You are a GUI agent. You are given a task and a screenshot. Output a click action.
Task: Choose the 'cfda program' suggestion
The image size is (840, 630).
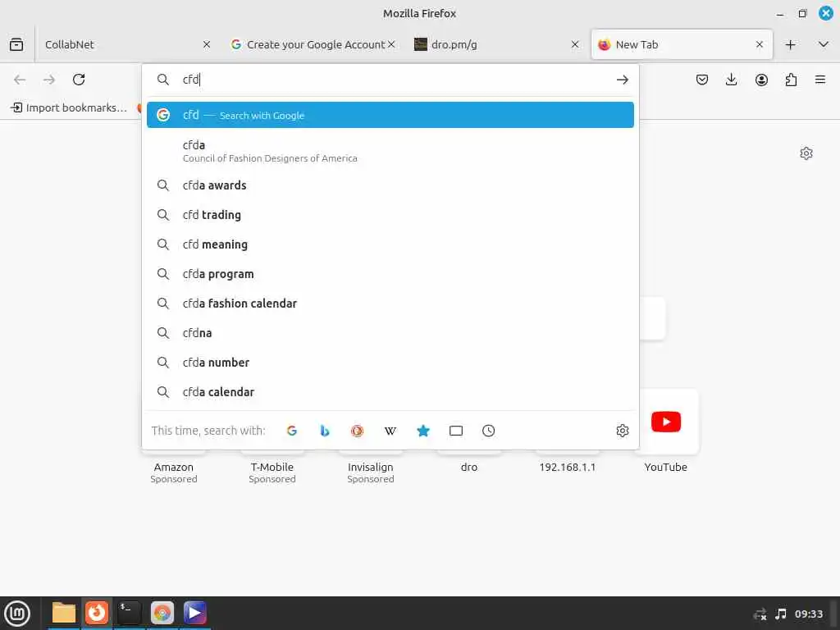coord(390,274)
